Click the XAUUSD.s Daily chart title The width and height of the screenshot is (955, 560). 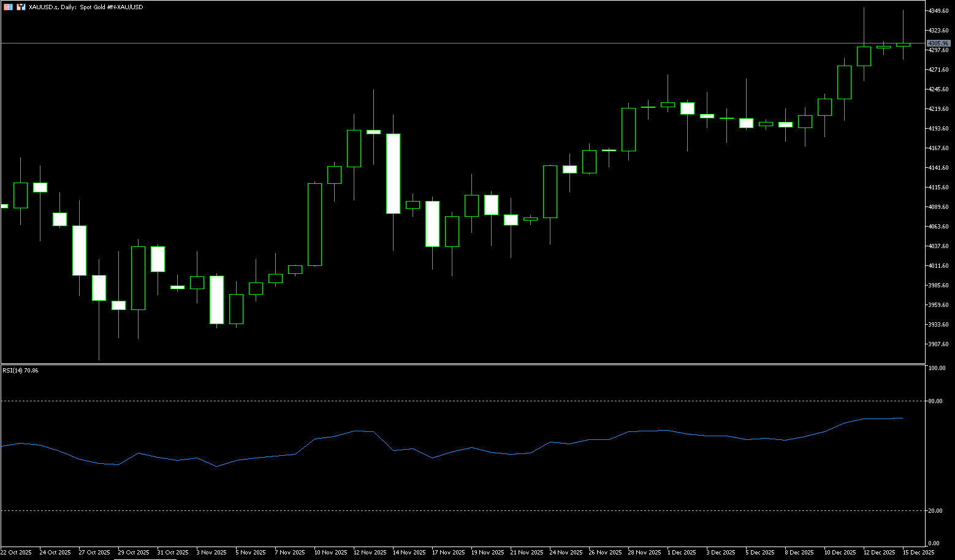86,7
